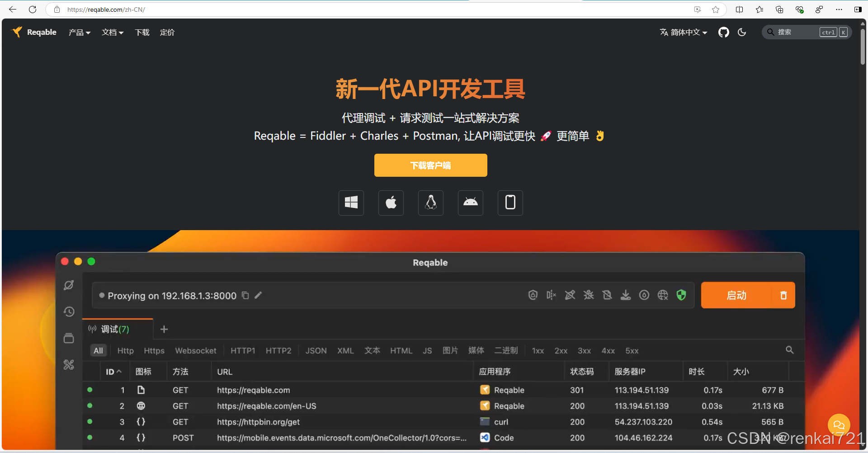The height and width of the screenshot is (453, 868).
Task: Expand the 文档 docs dropdown
Action: 113,33
